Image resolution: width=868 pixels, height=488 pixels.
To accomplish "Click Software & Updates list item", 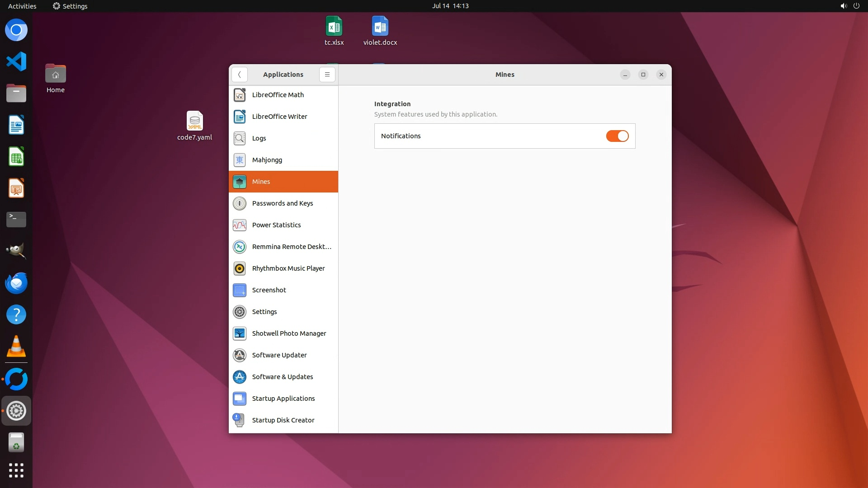I will 283,377.
